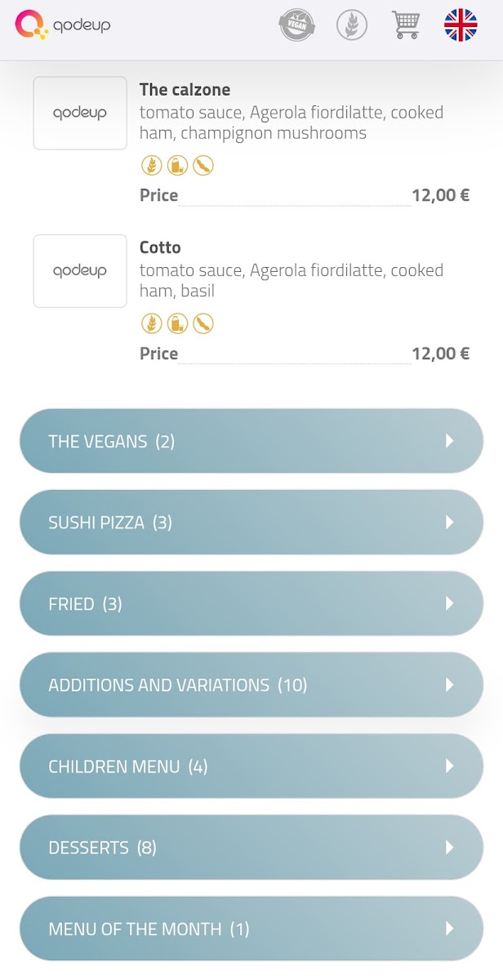Open the shopping cart
503x980 pixels.
(406, 25)
